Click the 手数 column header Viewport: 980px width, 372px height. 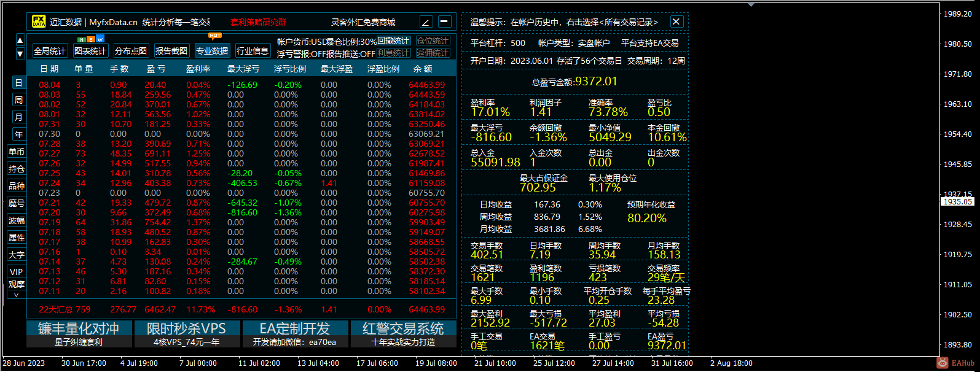[119, 69]
